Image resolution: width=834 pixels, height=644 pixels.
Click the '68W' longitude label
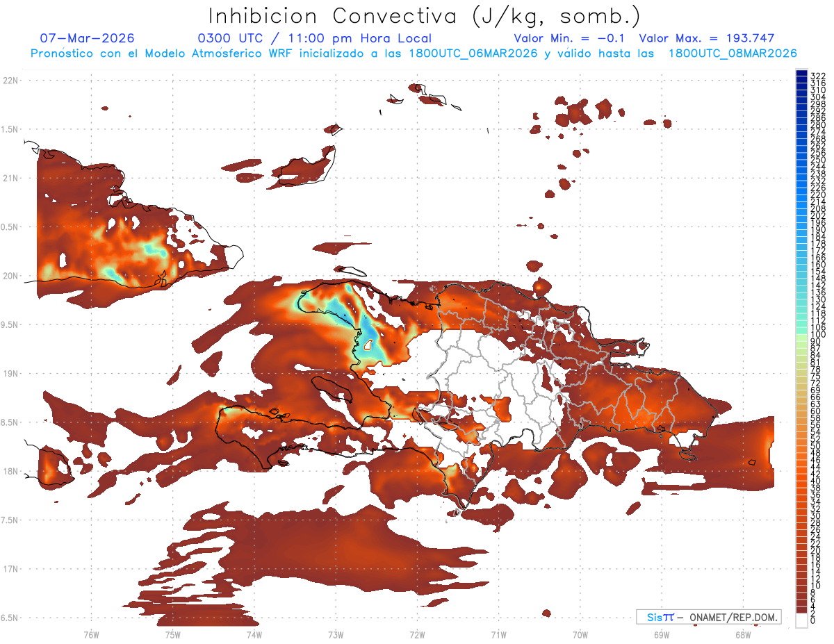coord(742,634)
